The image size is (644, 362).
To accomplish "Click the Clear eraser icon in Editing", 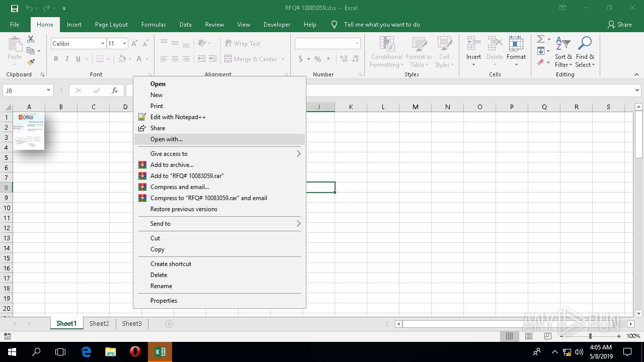I will (x=540, y=62).
